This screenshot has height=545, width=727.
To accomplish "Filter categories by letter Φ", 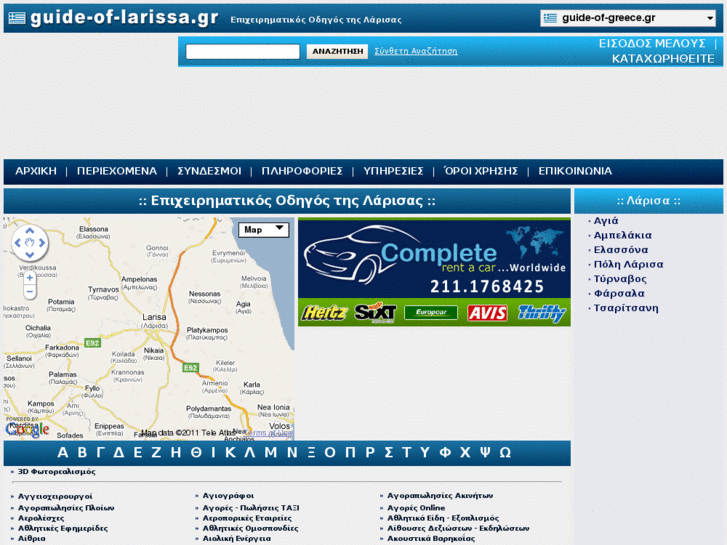I will [446, 453].
